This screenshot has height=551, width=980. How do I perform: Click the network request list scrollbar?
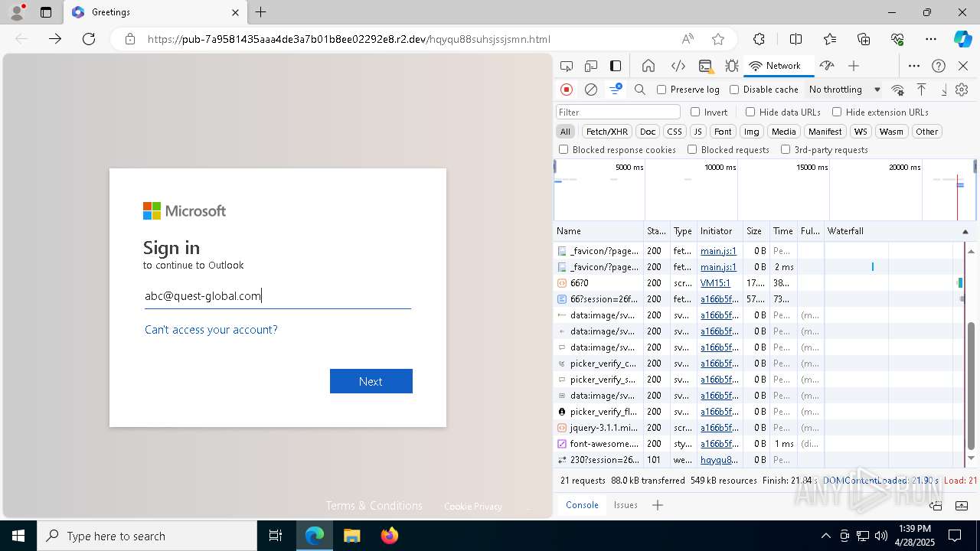pyautogui.click(x=972, y=385)
